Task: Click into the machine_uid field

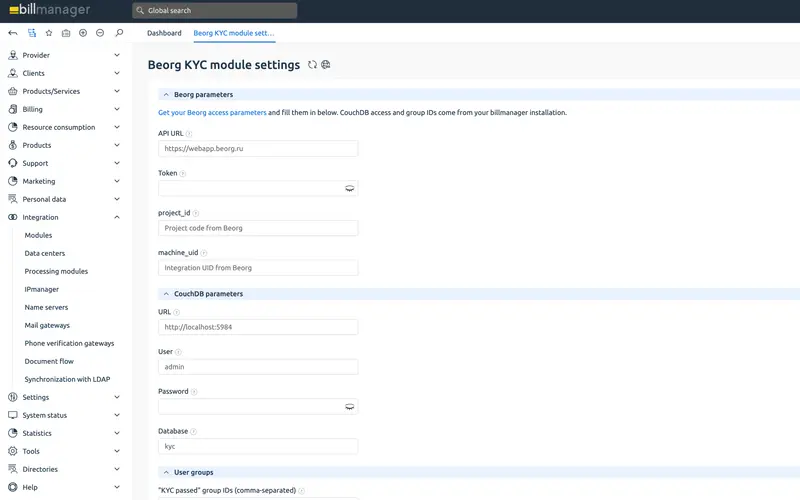Action: [258, 268]
